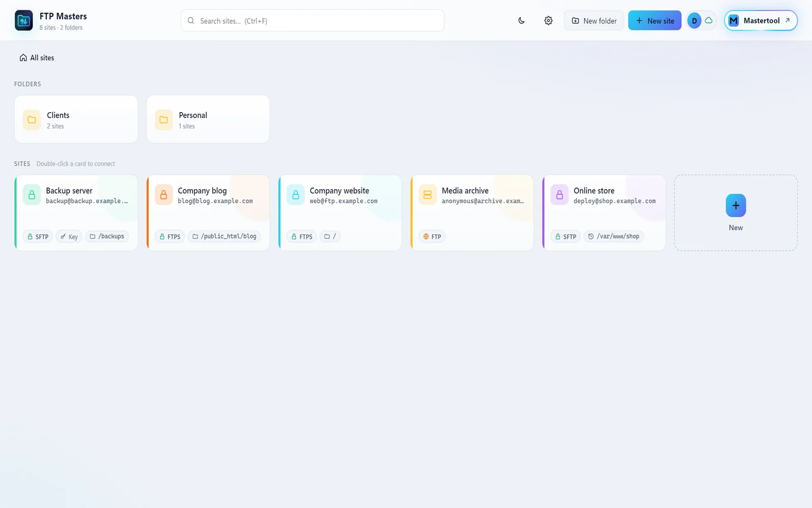Screen dimensions: 812x508
Task: Click the Key tag on Backup server
Action: (69, 236)
